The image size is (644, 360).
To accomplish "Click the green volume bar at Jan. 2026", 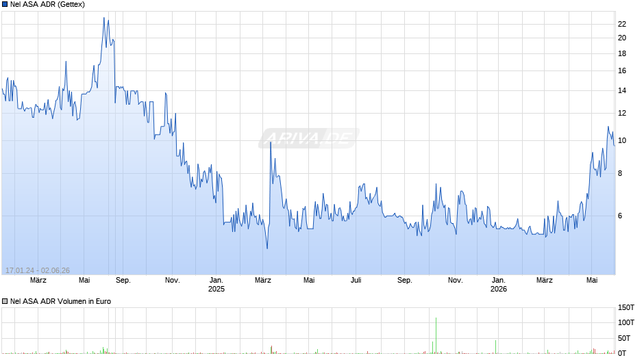I will (496, 347).
